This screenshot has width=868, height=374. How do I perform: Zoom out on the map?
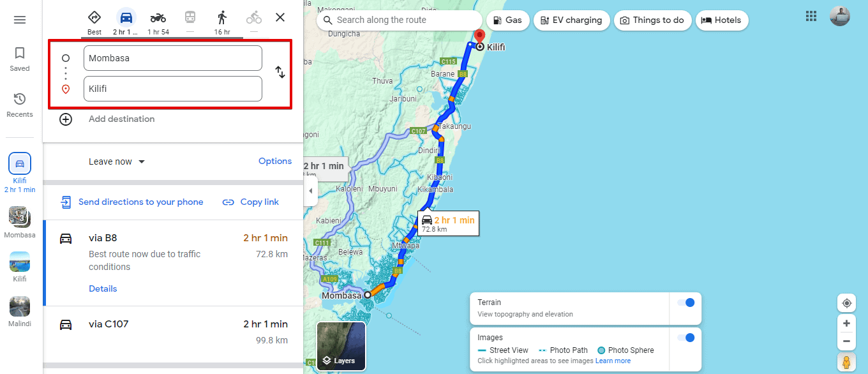pos(846,341)
